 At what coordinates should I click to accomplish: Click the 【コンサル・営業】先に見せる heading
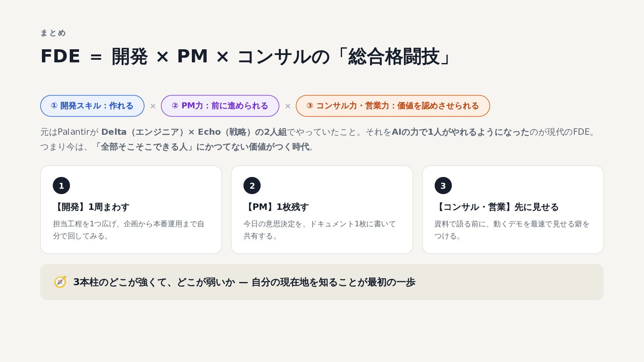coord(496,207)
